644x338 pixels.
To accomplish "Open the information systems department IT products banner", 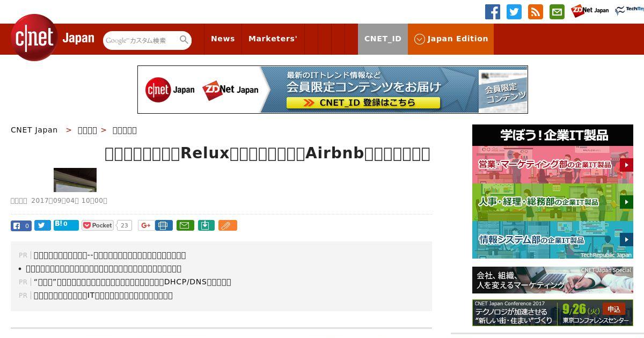I will [553, 240].
